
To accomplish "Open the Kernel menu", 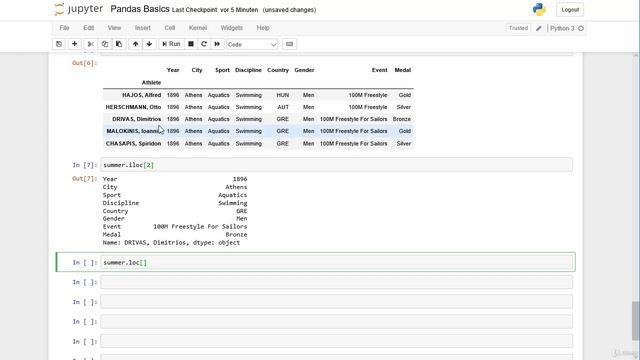I will tap(198, 28).
